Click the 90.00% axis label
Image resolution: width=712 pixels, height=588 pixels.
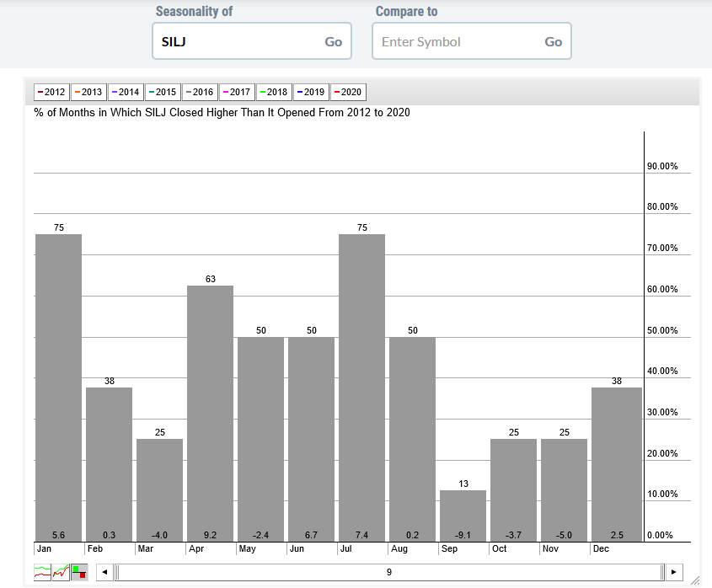(662, 166)
